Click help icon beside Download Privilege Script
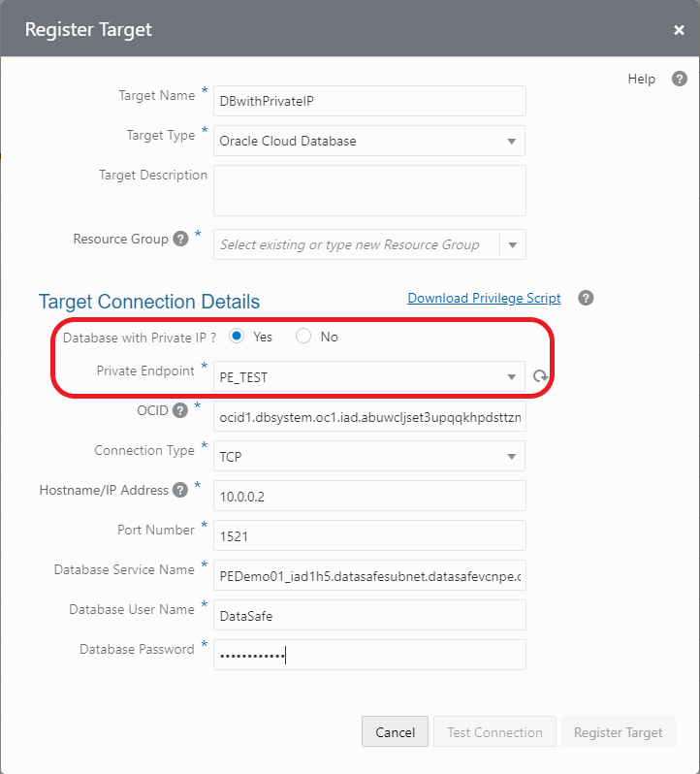 (x=586, y=299)
